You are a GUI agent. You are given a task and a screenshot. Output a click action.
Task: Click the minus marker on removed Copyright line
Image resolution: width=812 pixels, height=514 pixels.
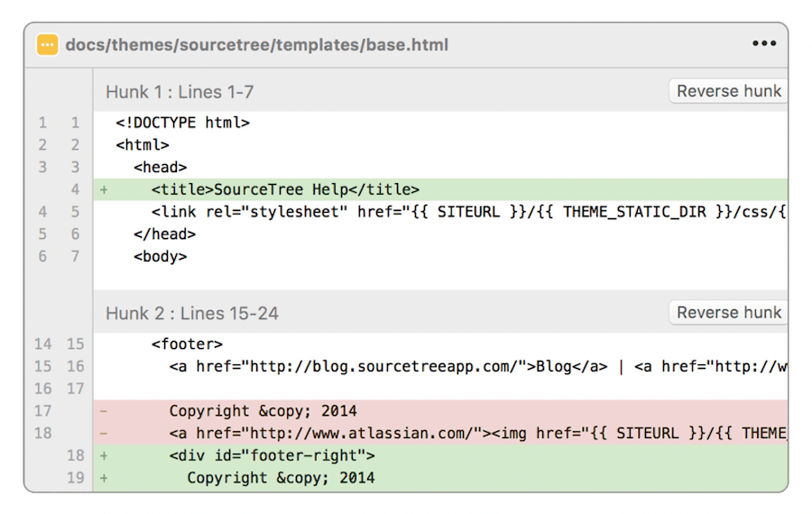pos(104,411)
